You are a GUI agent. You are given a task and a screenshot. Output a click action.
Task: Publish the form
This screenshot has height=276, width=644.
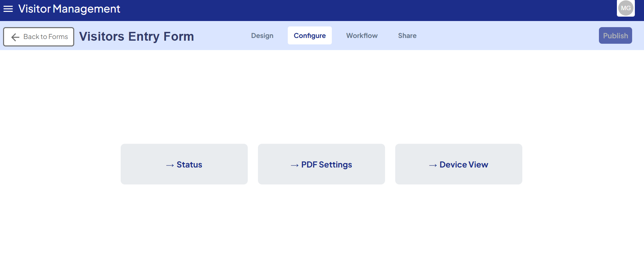pyautogui.click(x=615, y=36)
